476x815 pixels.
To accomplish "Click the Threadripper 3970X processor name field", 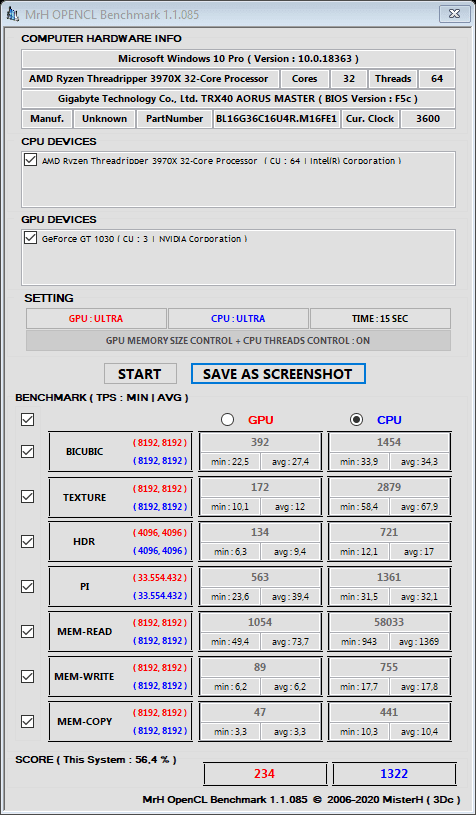I will click(150, 79).
